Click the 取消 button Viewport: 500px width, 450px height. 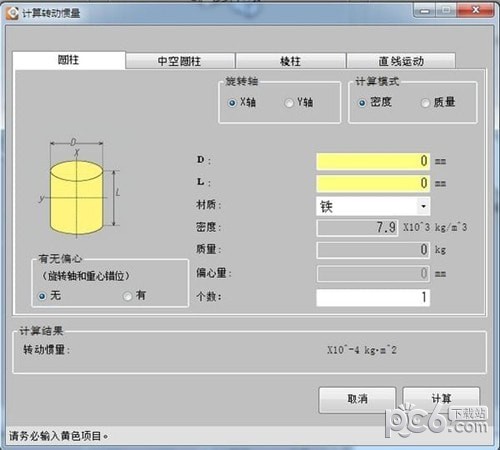click(x=357, y=399)
